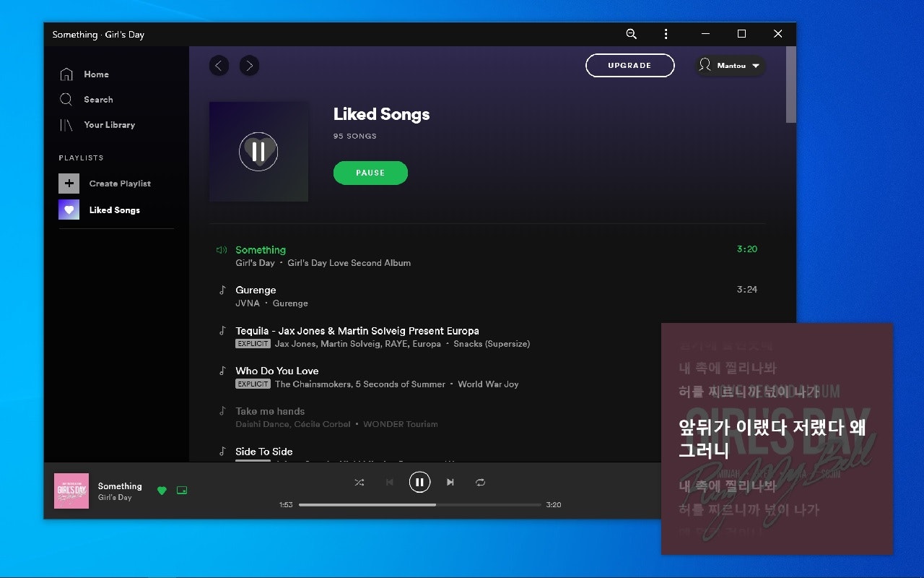924x578 pixels.
Task: Skip to the next track
Action: 450,482
